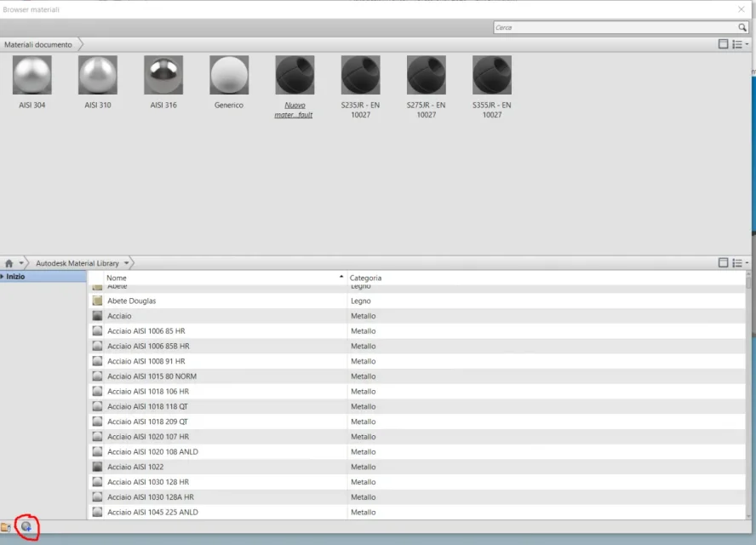756x545 pixels.
Task: Expand the dropdown beside the Home breadcrumb icon
Action: pyautogui.click(x=20, y=263)
